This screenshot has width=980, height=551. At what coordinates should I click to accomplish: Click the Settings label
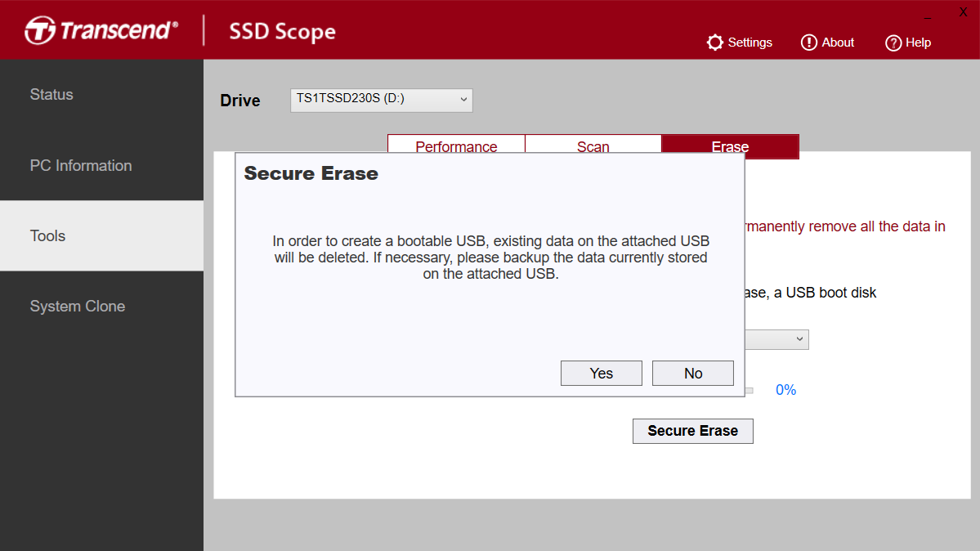750,43
